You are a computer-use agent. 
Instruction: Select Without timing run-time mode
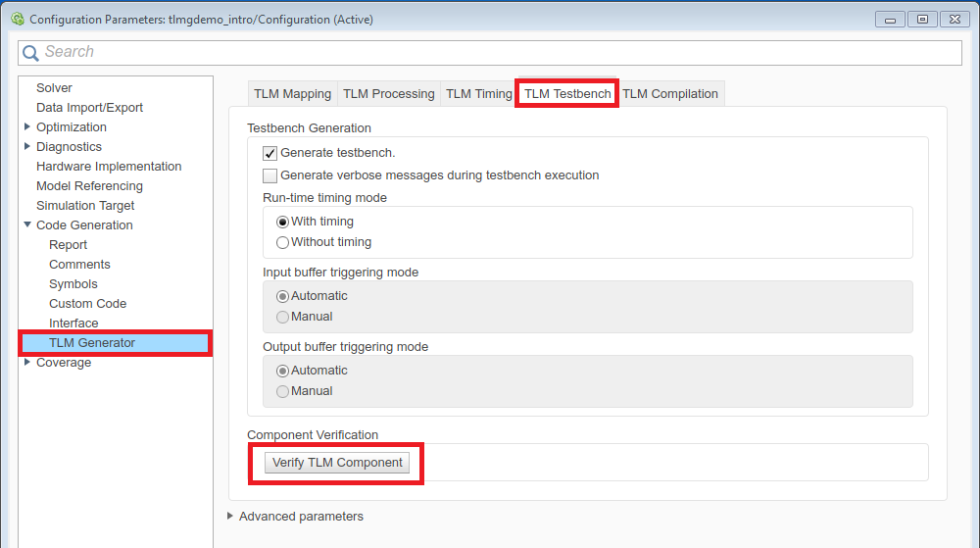coord(283,242)
